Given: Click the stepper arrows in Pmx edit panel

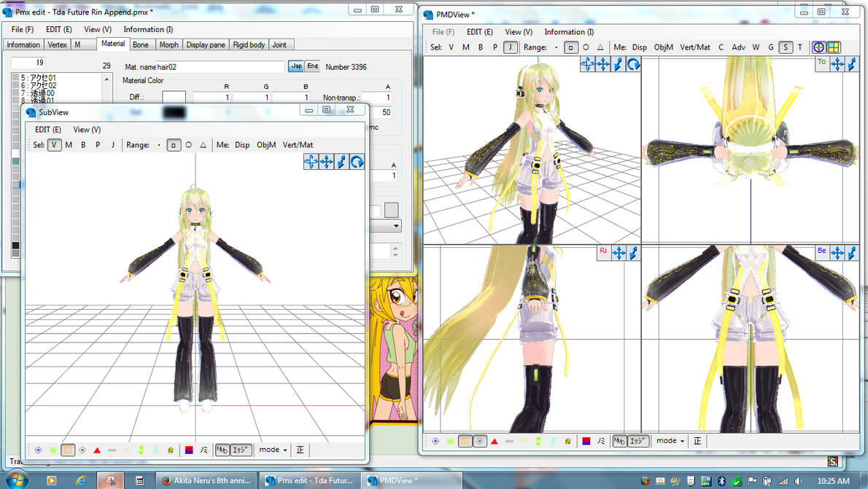Looking at the screenshot, I should click(395, 251).
